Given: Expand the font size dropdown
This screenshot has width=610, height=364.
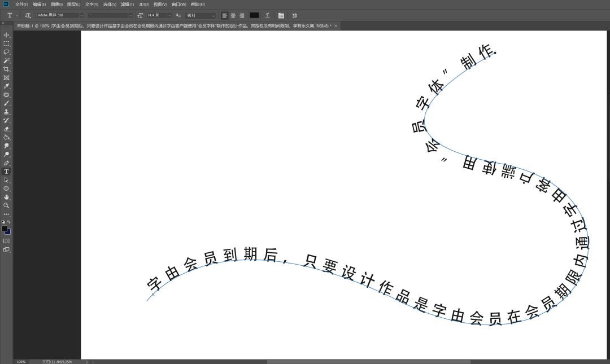Looking at the screenshot, I should click(169, 15).
